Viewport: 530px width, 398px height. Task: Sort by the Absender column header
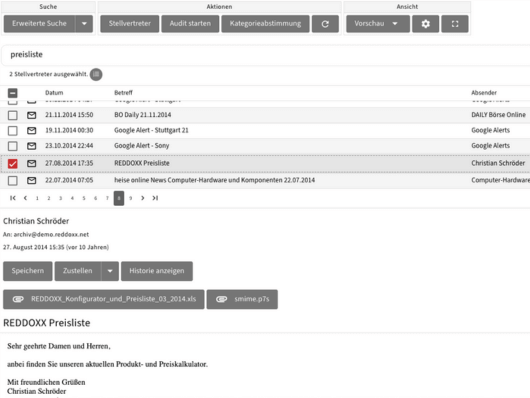[x=484, y=93]
